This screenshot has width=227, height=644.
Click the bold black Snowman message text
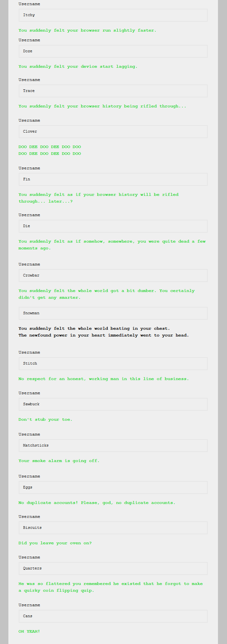[104, 332]
